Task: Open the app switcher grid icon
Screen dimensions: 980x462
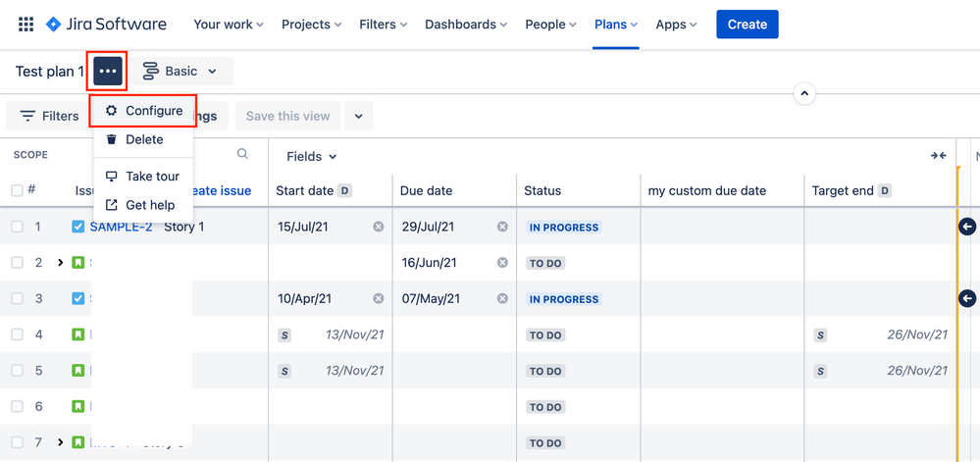Action: point(26,25)
